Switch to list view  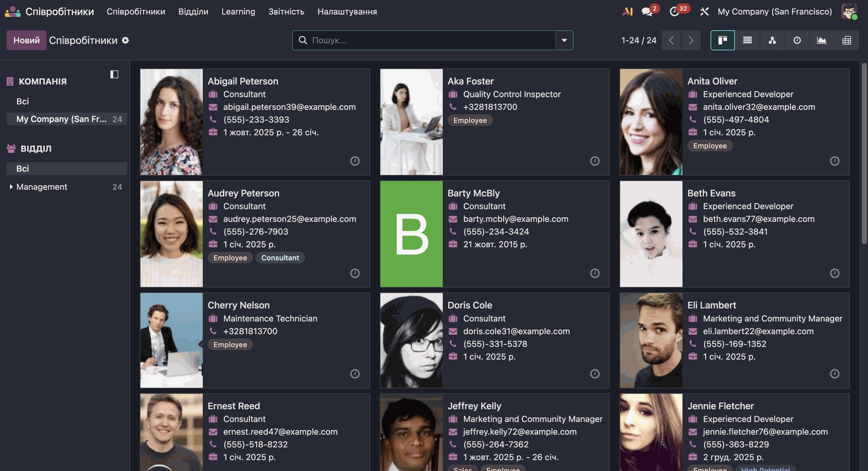click(747, 40)
